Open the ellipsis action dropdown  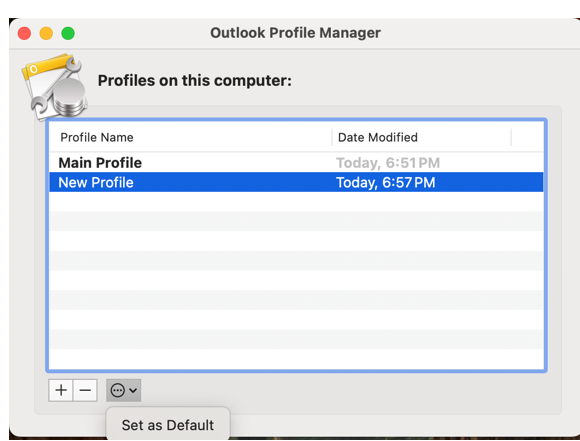click(x=124, y=390)
